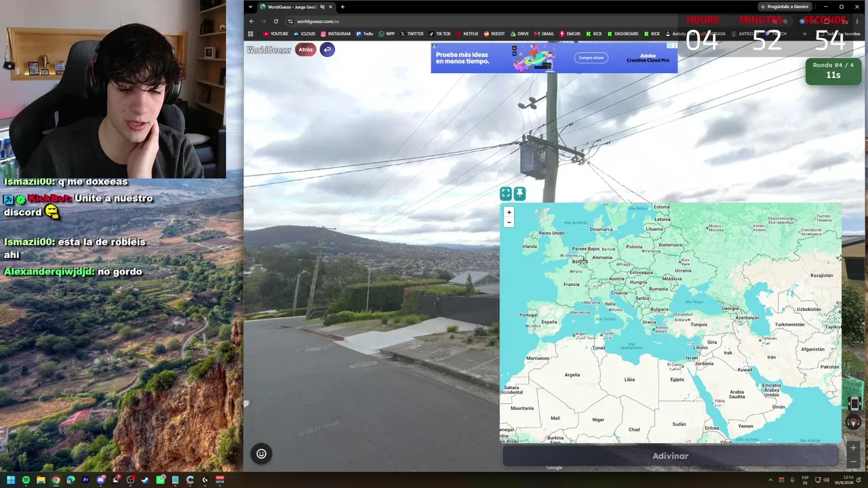Open the Emojis bookmark
Screen dimensions: 868x488
(x=570, y=34)
